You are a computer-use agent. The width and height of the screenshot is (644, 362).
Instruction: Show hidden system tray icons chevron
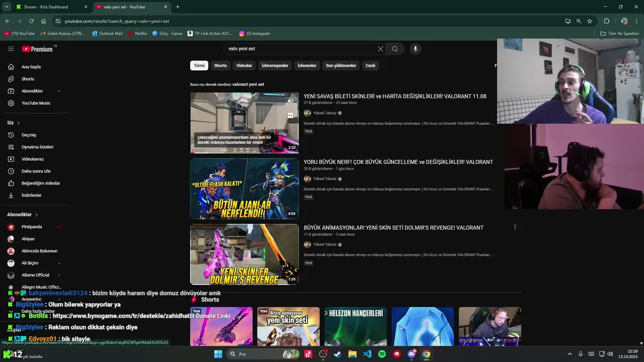click(570, 354)
